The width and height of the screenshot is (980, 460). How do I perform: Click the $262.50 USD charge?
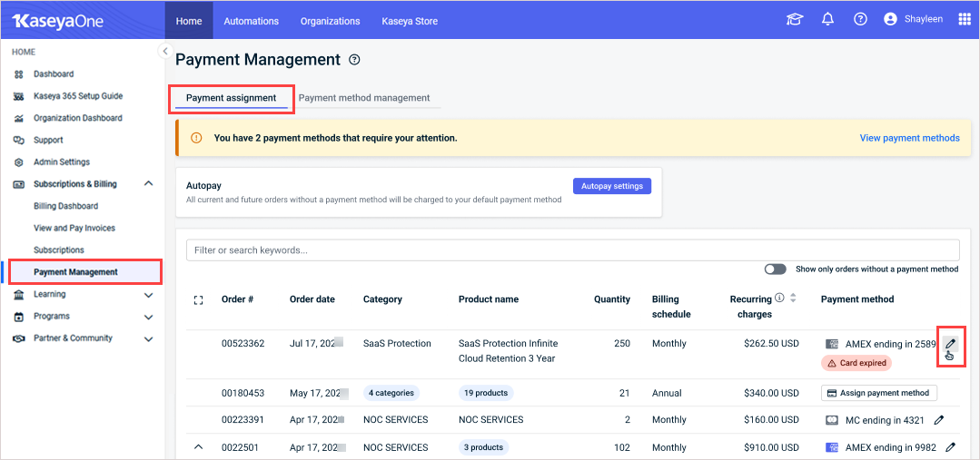[771, 344]
